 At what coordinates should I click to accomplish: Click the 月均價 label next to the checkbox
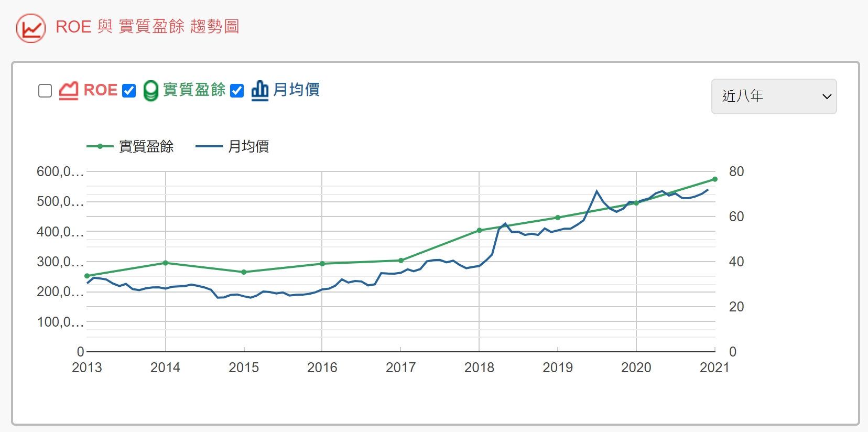coord(297,90)
